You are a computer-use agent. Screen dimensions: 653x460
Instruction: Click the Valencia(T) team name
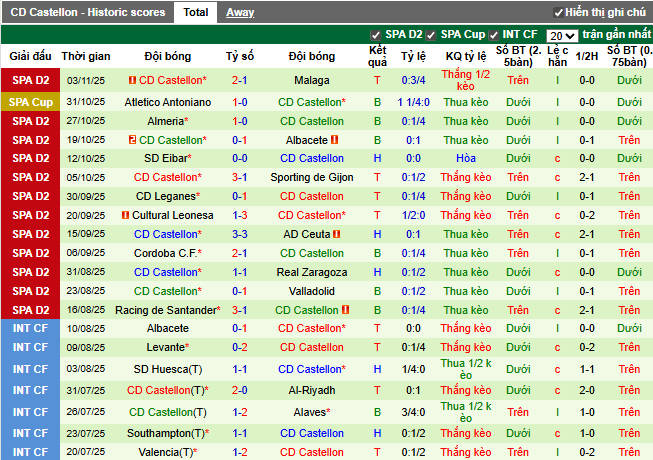[165, 453]
